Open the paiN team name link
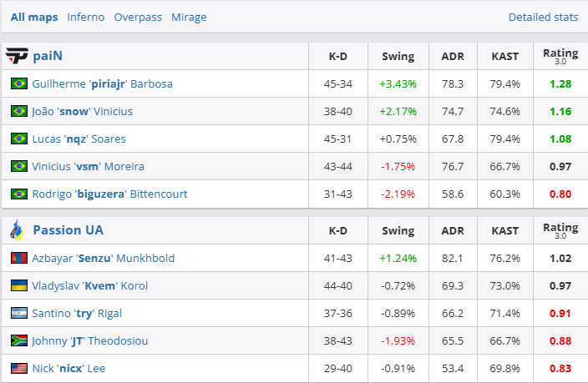The height and width of the screenshot is (383, 588). pyautogui.click(x=48, y=56)
